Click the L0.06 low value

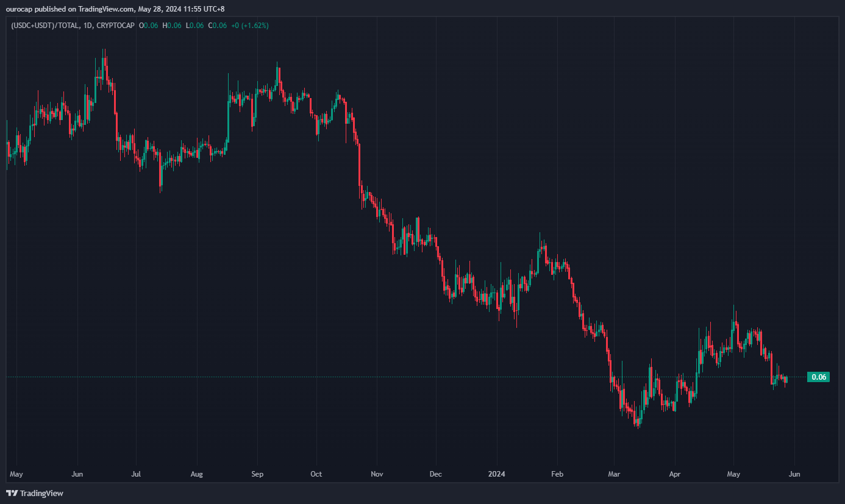click(194, 26)
